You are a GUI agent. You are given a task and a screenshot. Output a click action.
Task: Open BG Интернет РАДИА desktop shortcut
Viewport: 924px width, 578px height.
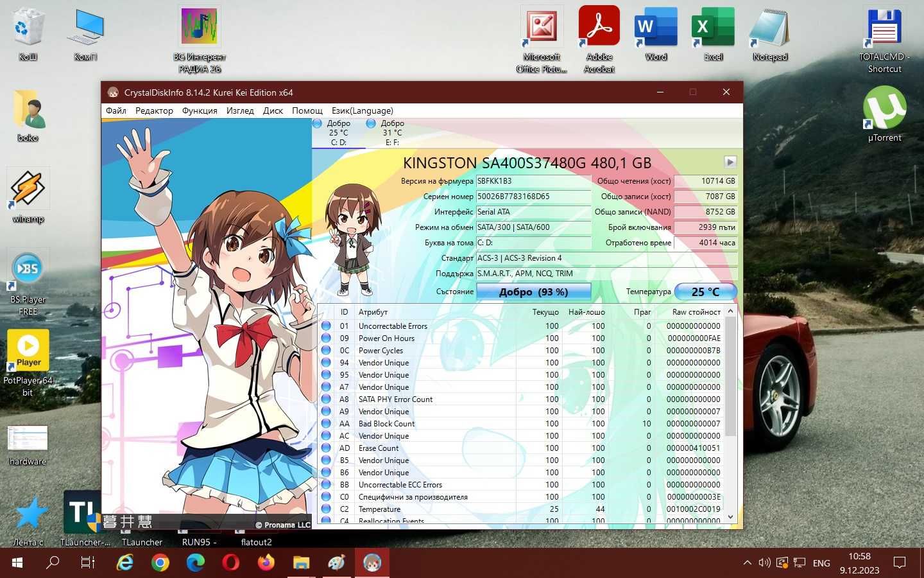200,40
